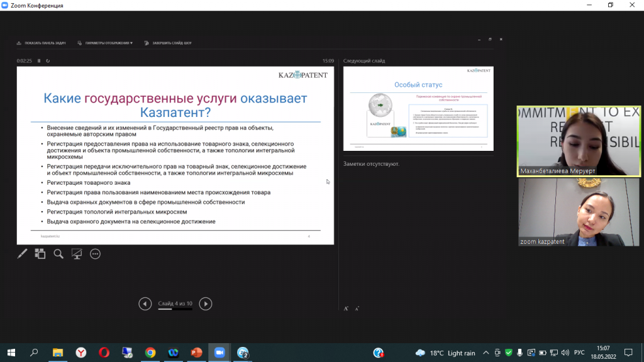
Task: Advance to the next slide arrow
Action: [205, 304]
